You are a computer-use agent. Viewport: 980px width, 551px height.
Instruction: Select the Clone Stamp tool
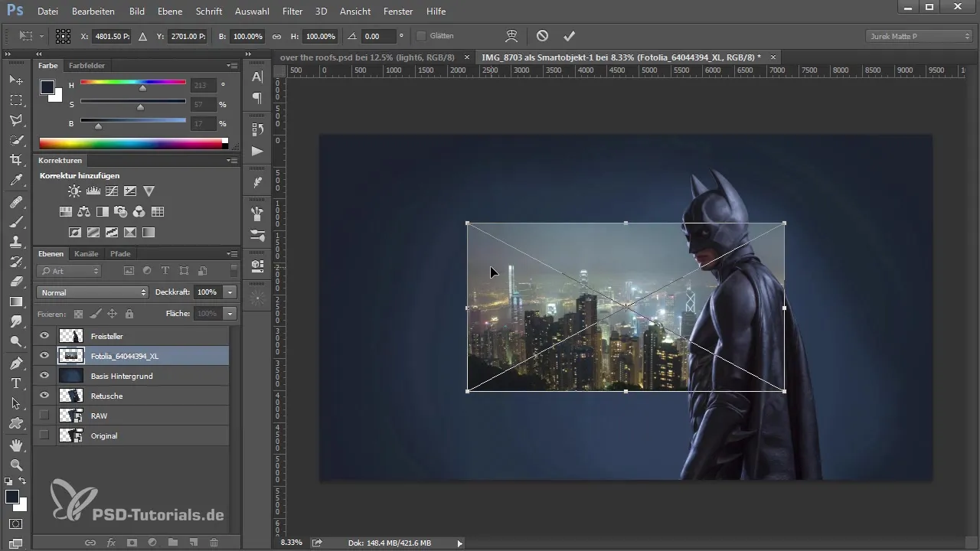point(16,241)
